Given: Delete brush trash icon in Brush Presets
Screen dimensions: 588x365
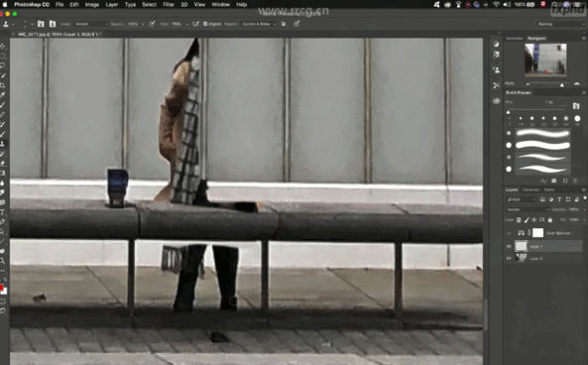Looking at the screenshot, I should point(575,181).
